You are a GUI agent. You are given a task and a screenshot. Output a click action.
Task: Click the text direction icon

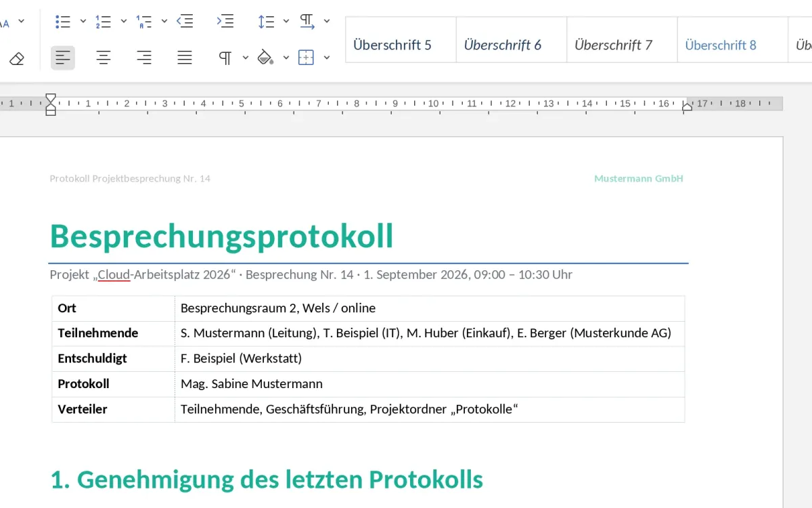pyautogui.click(x=307, y=21)
